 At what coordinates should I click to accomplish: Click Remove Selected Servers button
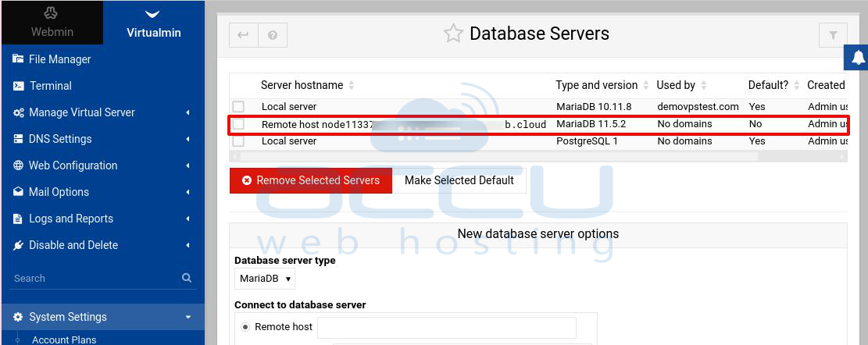click(x=310, y=181)
